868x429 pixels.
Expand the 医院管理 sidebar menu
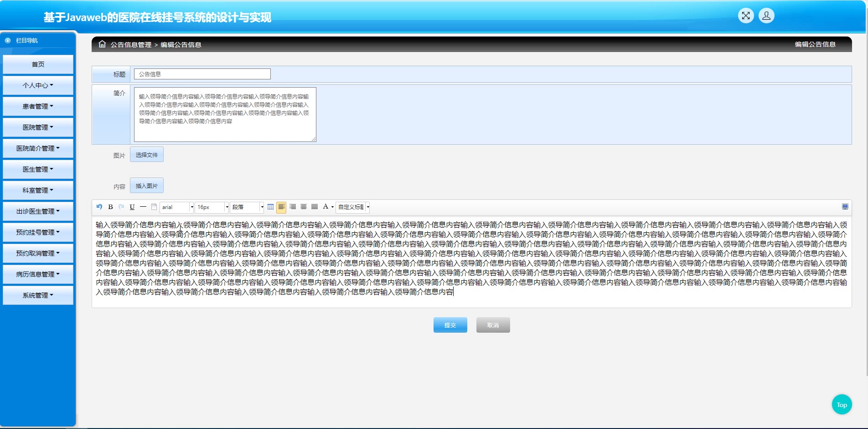pos(38,127)
